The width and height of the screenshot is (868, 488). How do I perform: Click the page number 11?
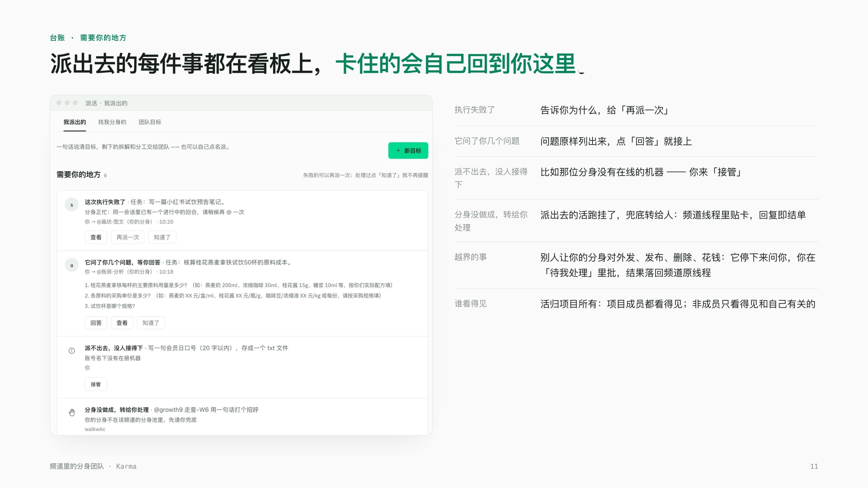(x=814, y=466)
